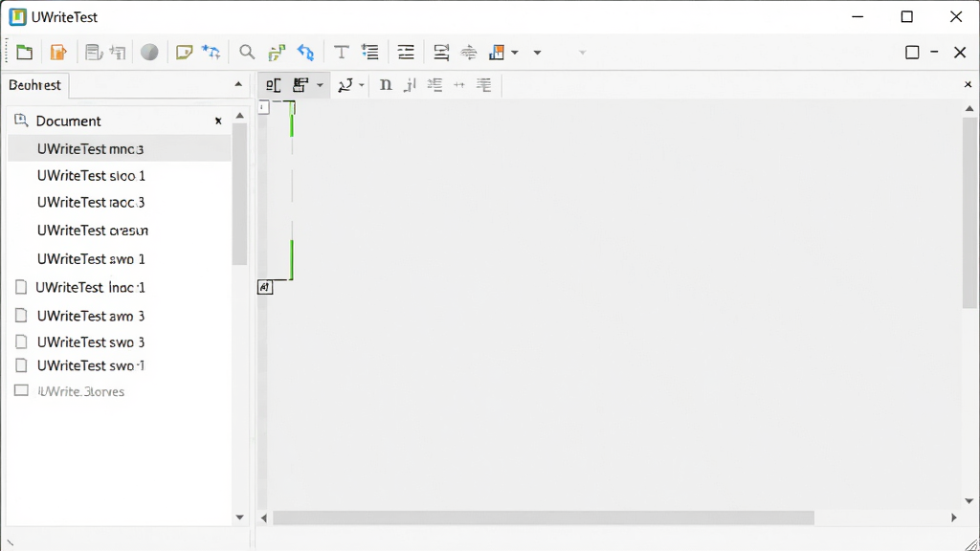Select the Document panel header

(68, 121)
